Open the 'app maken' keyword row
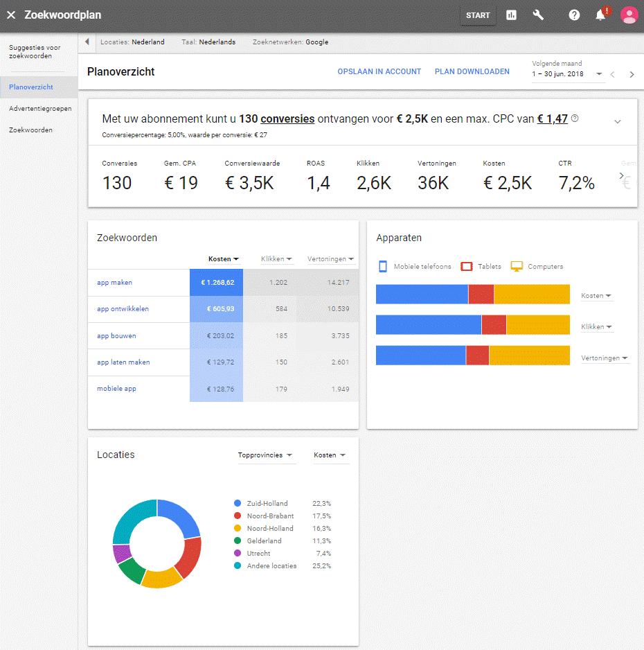 (x=115, y=283)
